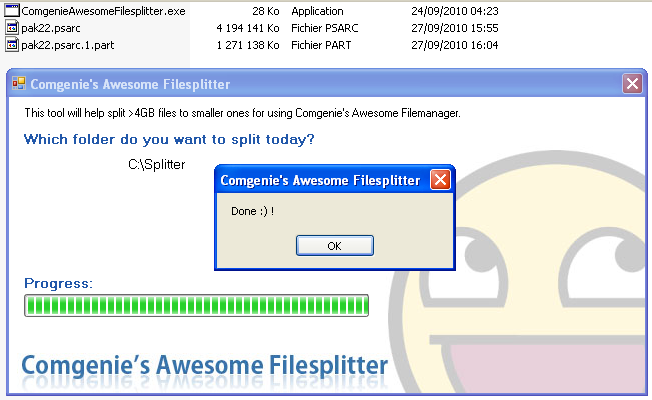Select the pak22.psarc.1.part file icon
This screenshot has height=400, width=652.
pos(12,44)
